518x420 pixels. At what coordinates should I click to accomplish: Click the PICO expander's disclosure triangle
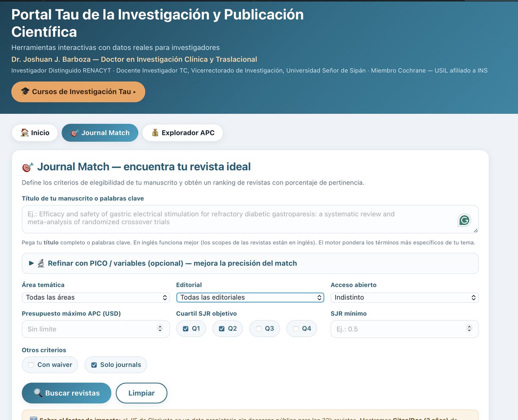pyautogui.click(x=31, y=263)
